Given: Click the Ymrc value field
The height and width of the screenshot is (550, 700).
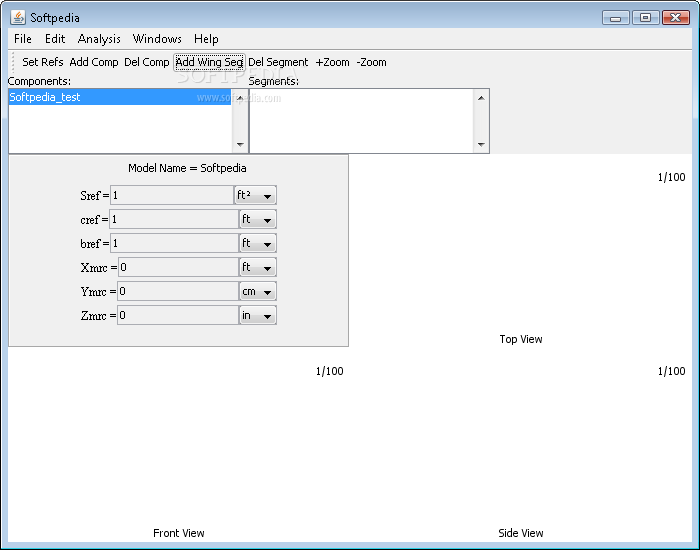Looking at the screenshot, I should click(x=178, y=292).
